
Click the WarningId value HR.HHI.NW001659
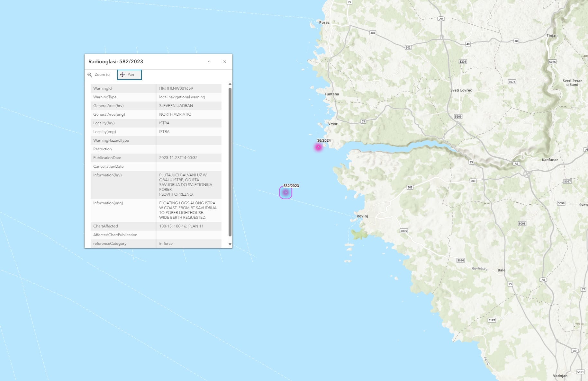176,88
